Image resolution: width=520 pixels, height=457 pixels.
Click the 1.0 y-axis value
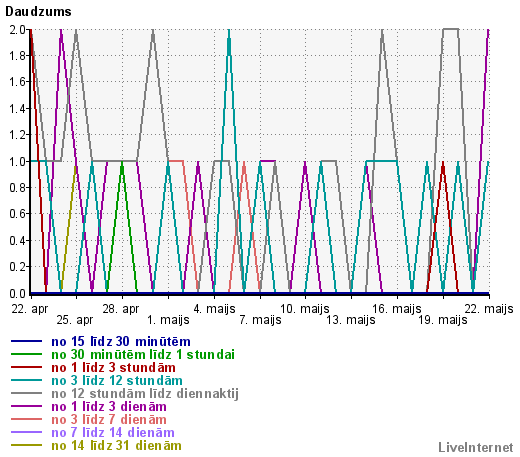pos(18,161)
